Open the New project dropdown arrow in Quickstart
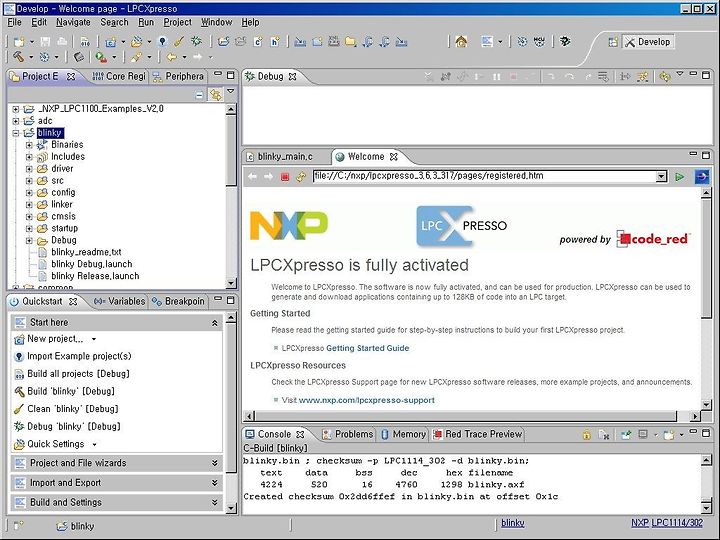The width and height of the screenshot is (720, 540). tap(94, 339)
